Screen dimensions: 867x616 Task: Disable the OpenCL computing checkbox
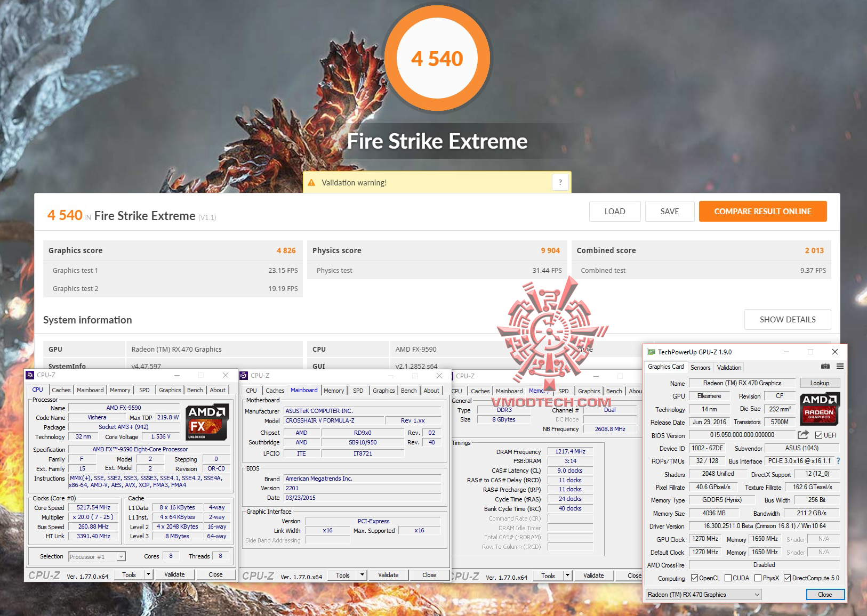coord(695,578)
